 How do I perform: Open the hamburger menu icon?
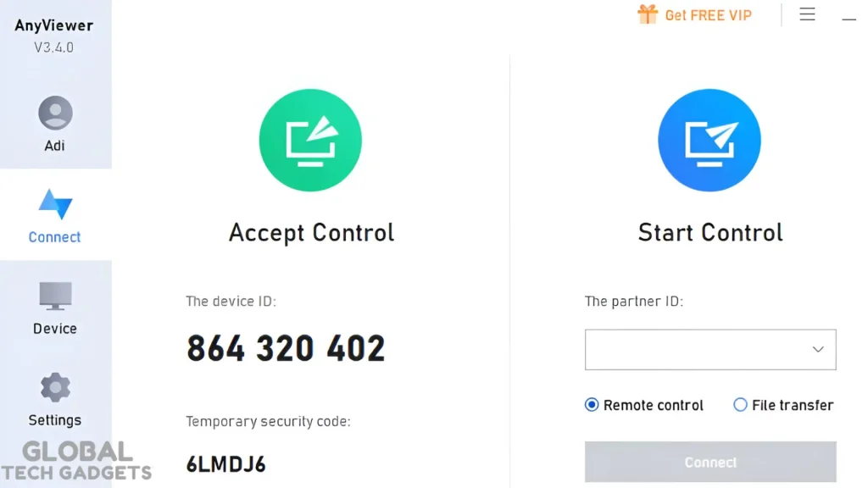pyautogui.click(x=807, y=14)
